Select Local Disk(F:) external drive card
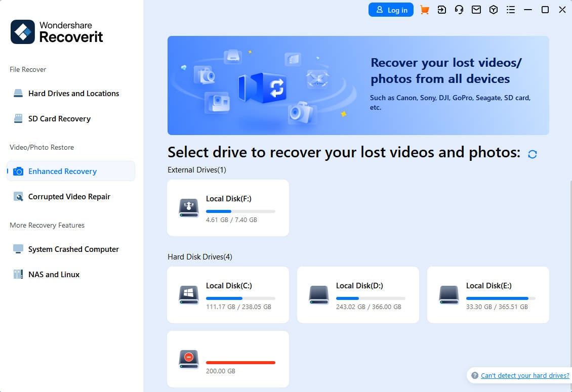 point(228,208)
